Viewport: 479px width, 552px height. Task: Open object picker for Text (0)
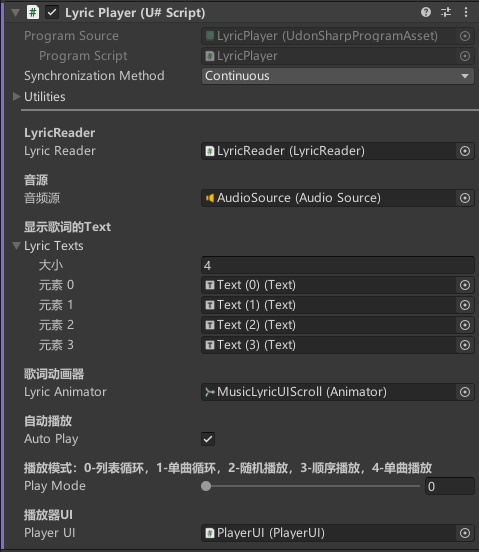(465, 285)
